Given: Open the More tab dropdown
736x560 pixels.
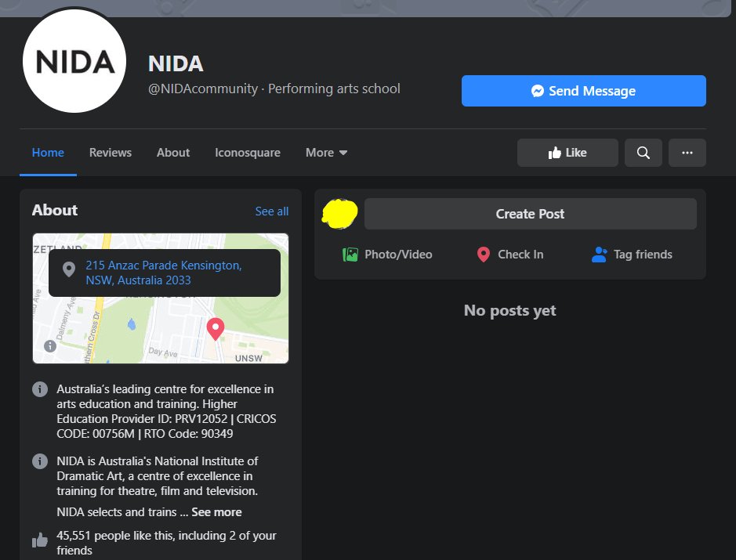Looking at the screenshot, I should click(x=326, y=152).
